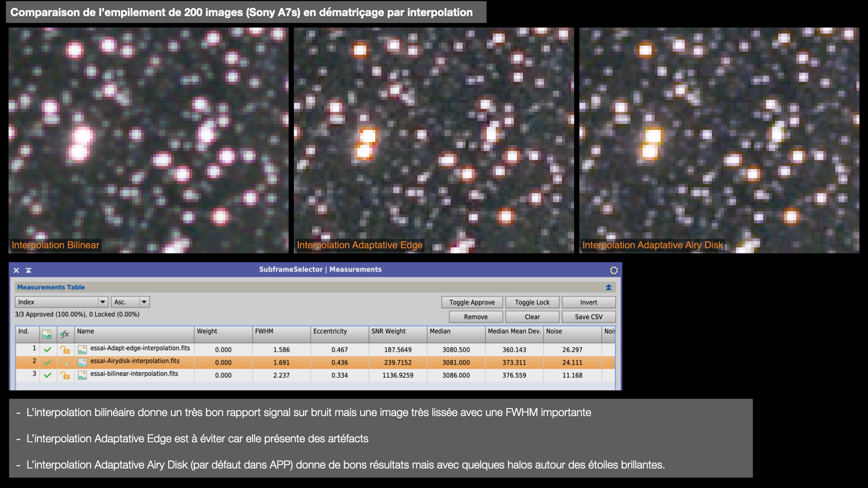Toggle the lock icon on Airydisk row

(65, 362)
